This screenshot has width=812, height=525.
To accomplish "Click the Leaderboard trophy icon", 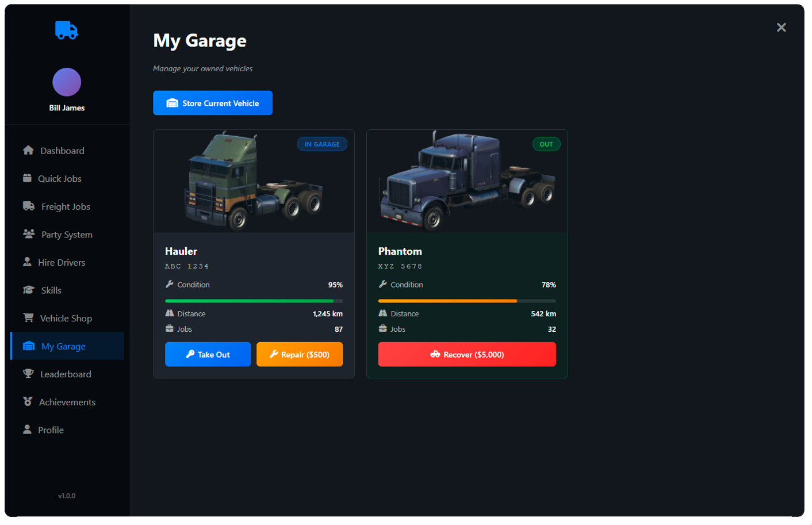I will point(28,373).
